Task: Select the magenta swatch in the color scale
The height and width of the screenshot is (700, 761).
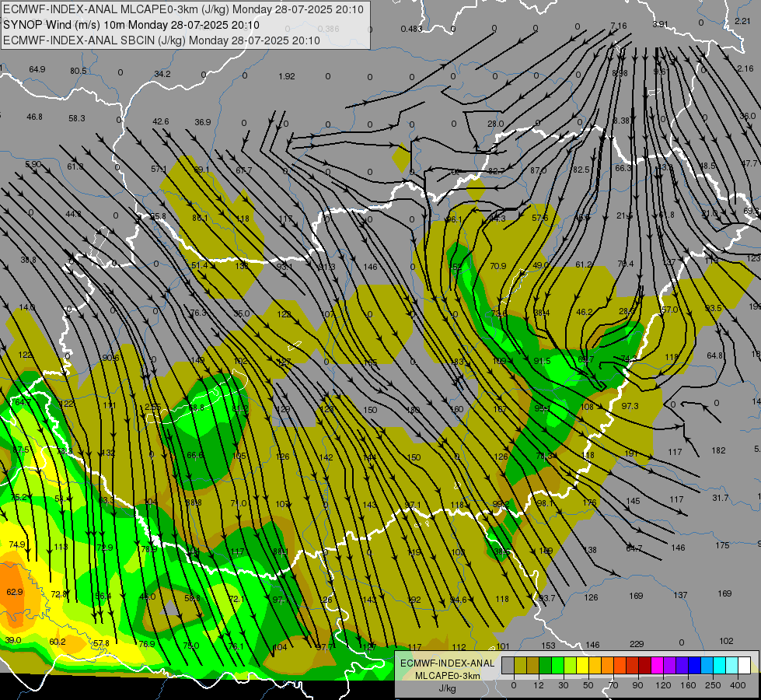Action: [658, 665]
